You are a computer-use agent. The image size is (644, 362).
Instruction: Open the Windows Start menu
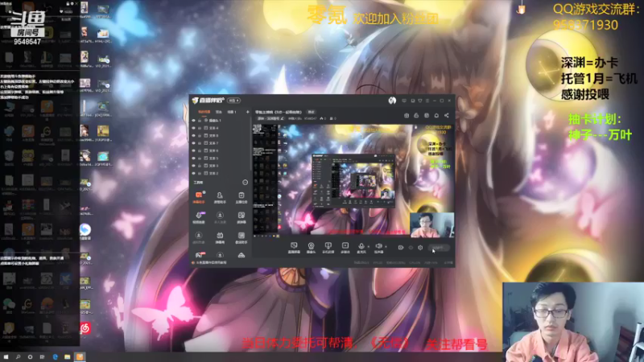tap(6, 357)
